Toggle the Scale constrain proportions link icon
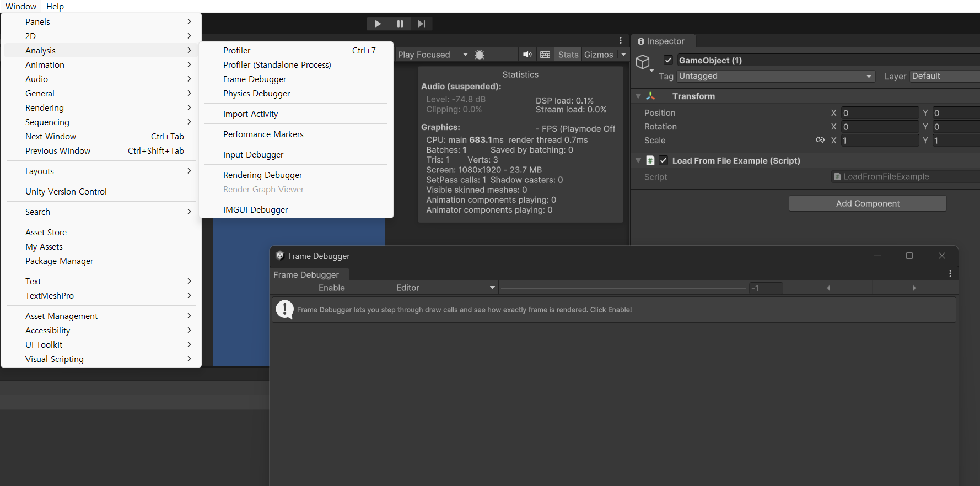 (820, 140)
